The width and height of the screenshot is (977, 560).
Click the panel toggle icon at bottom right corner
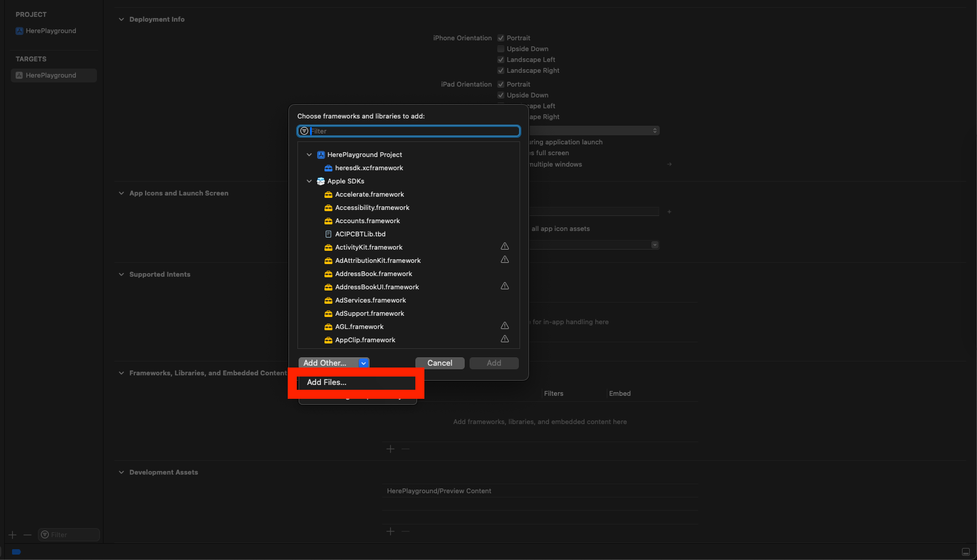pos(966,552)
